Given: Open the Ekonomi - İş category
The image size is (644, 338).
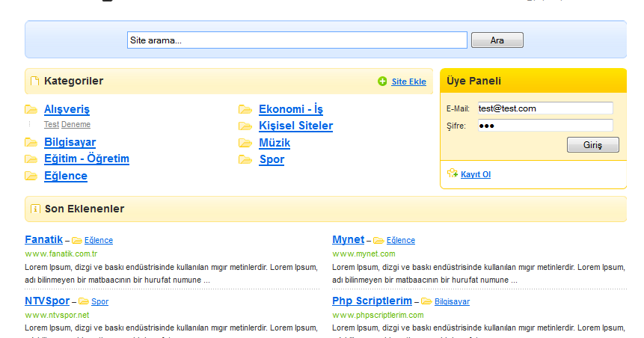Looking at the screenshot, I should pyautogui.click(x=291, y=109).
